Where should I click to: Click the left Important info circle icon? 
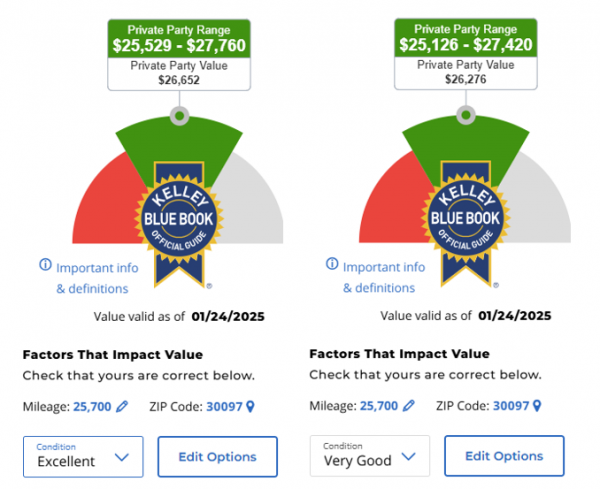tap(45, 266)
